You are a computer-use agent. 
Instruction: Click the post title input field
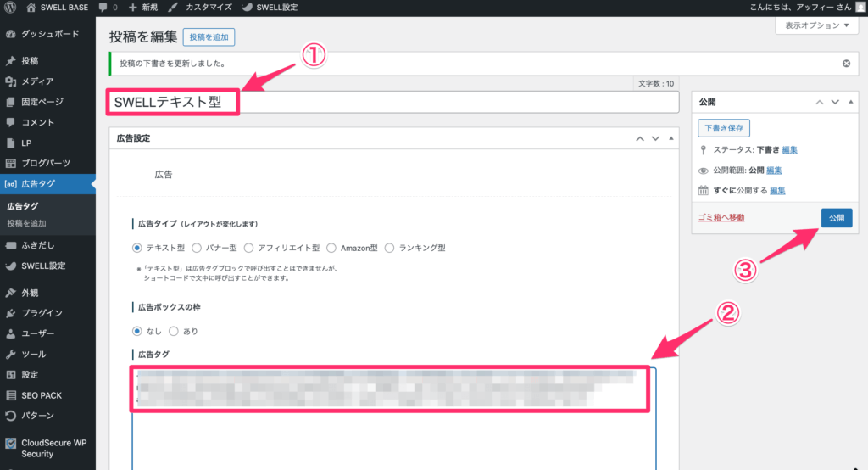[458, 102]
